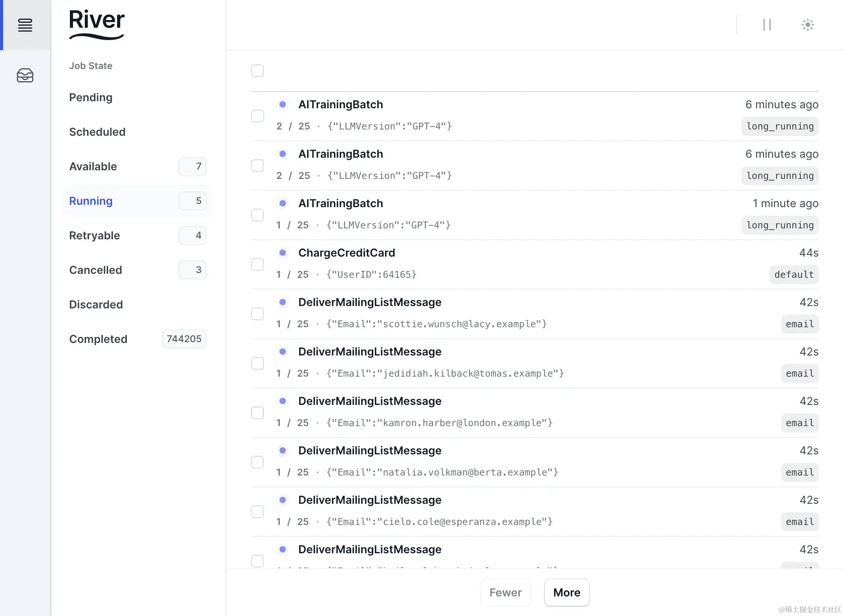This screenshot has height=616, width=844.
Task: Pause live updates with the pause icon
Action: pyautogui.click(x=767, y=25)
